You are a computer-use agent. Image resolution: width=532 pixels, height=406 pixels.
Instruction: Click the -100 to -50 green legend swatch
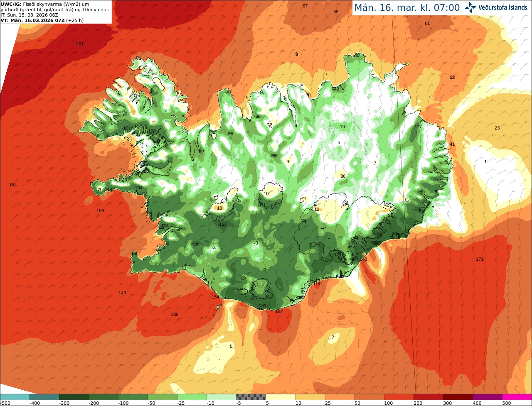pos(133,397)
